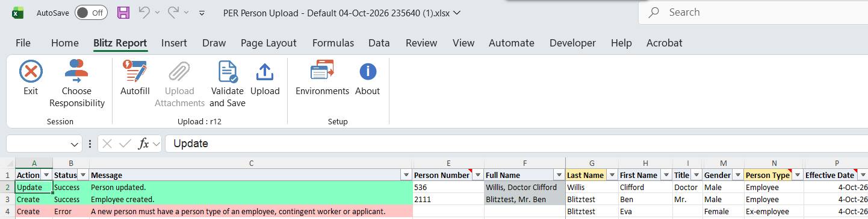Confirm the formula bar entry
The height and width of the screenshot is (219, 868).
click(x=125, y=144)
